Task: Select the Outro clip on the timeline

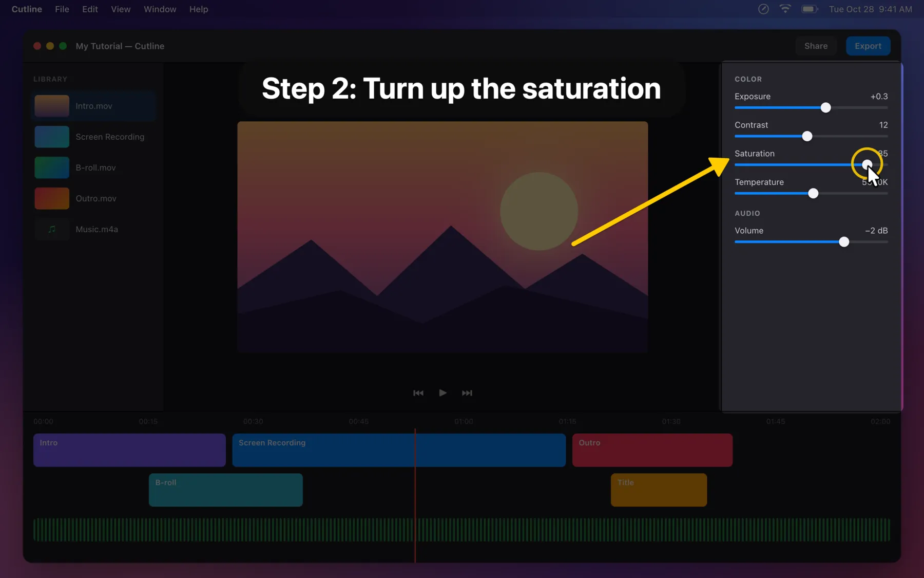Action: [x=652, y=450]
